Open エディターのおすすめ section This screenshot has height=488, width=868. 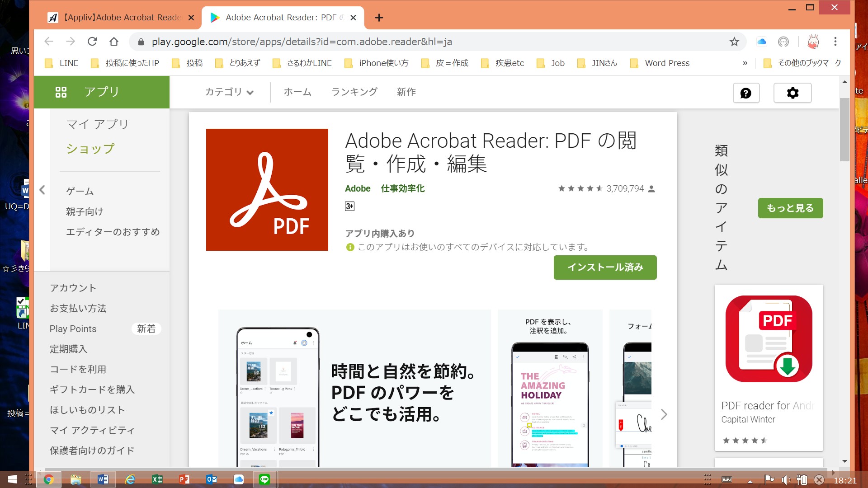click(x=113, y=232)
